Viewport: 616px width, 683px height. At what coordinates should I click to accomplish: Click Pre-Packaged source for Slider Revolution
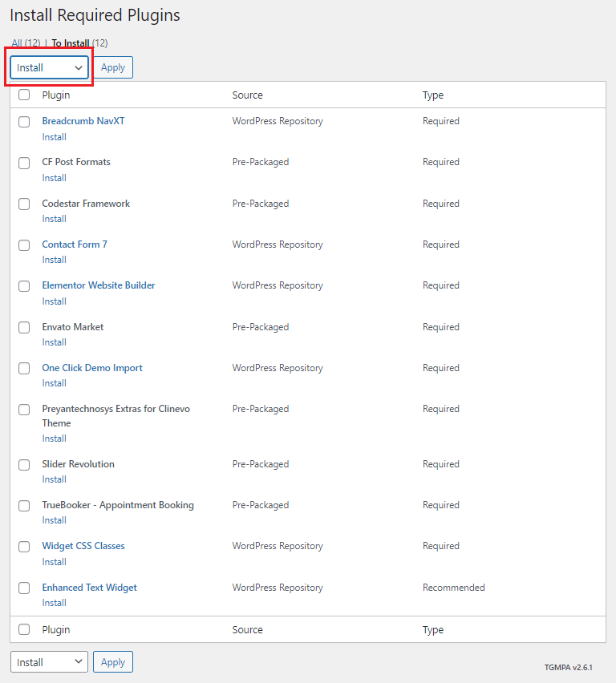click(260, 464)
